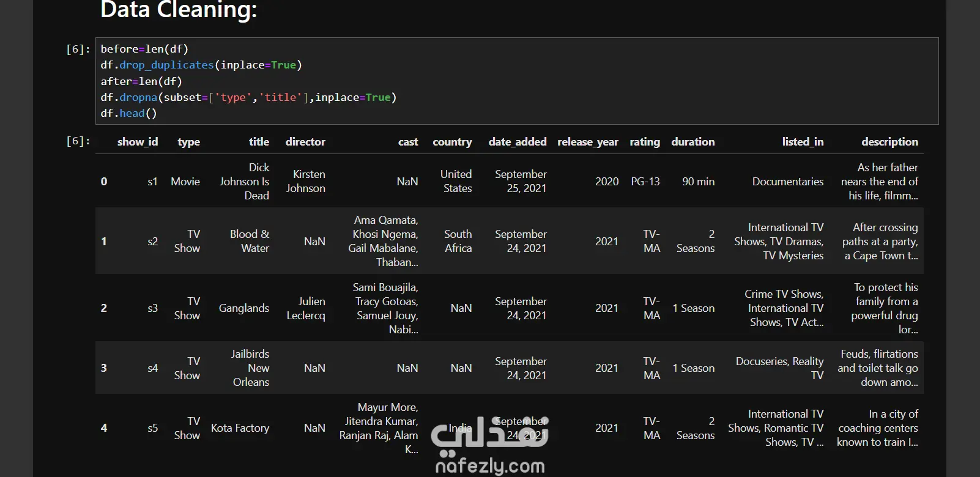Click the 'type' column header
The width and height of the screenshot is (980, 477).
[189, 142]
